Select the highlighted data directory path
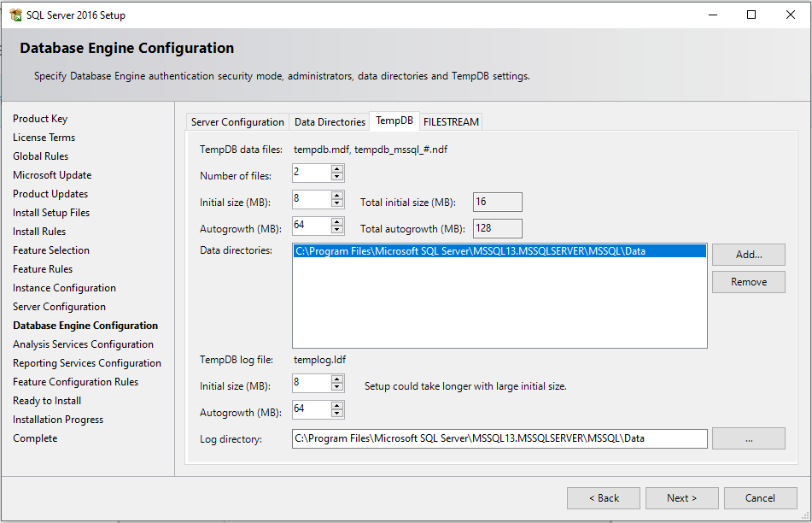This screenshot has width=812, height=523. point(499,251)
